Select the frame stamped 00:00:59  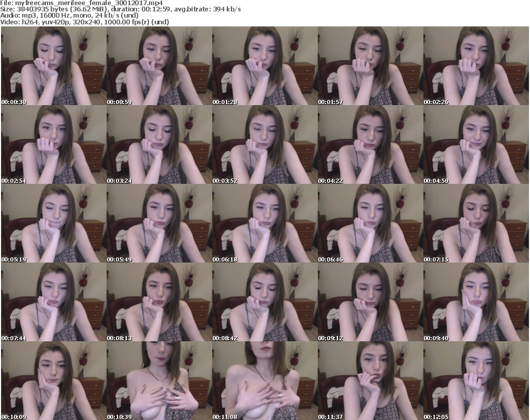(159, 66)
